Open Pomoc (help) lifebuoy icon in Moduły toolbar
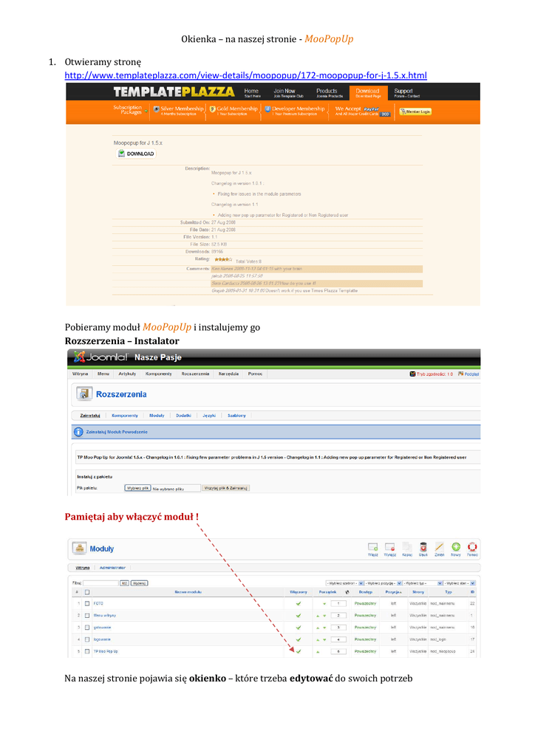 (472, 548)
